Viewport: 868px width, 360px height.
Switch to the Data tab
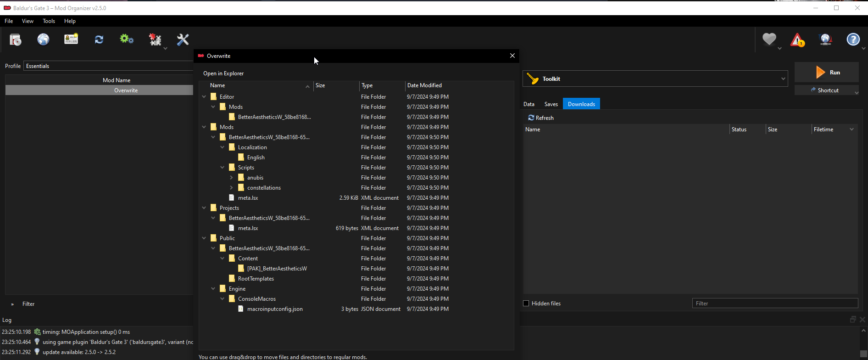tap(529, 104)
